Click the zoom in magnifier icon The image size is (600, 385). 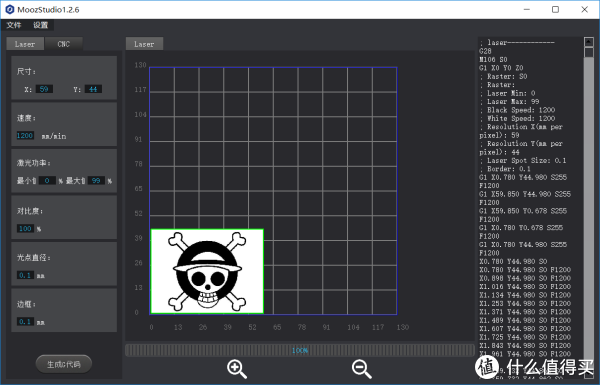(x=236, y=369)
